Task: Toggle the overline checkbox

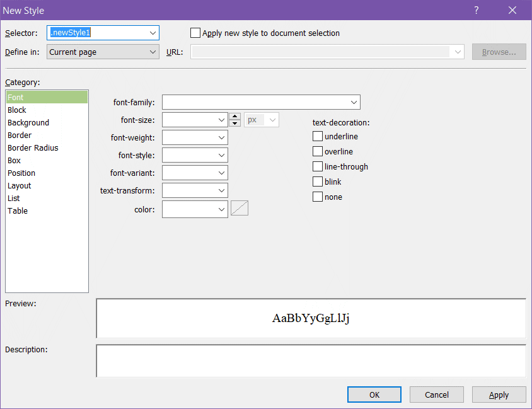Action: [x=318, y=152]
